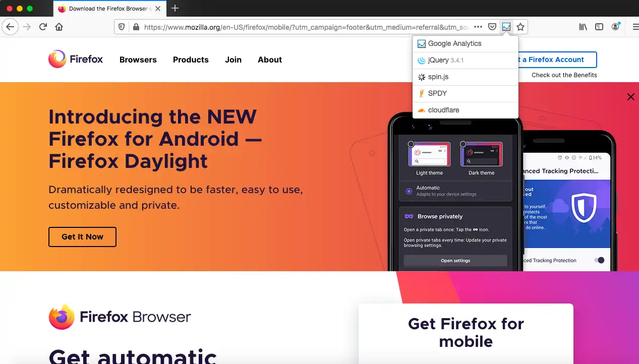Open the Join navigation menu
Screen dimensions: 639x364
tap(233, 59)
